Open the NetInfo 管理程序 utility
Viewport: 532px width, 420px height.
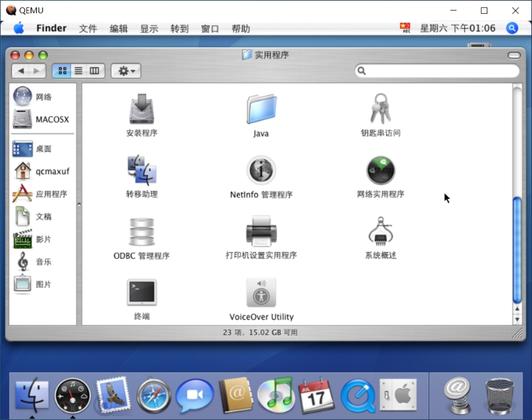tap(260, 170)
